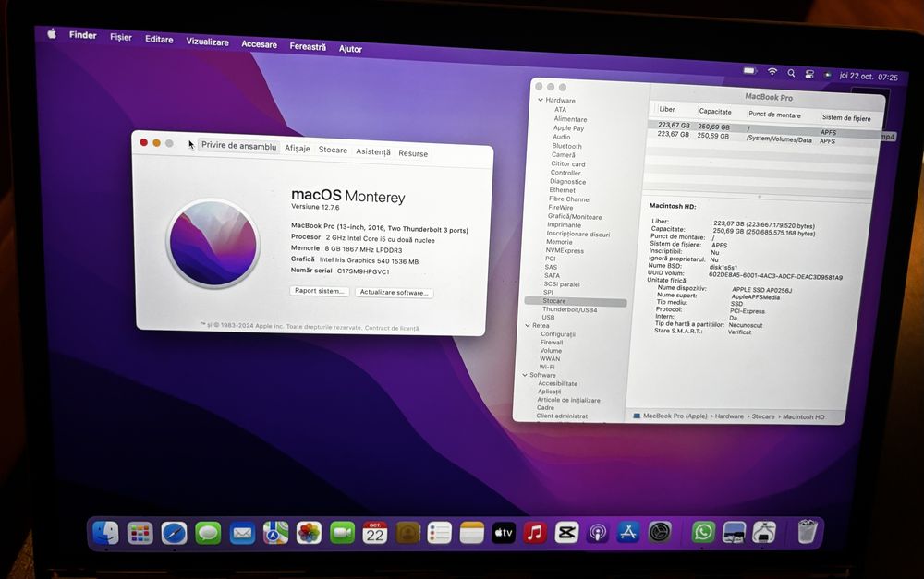Select Wi-Fi under Rețea
This screenshot has height=579, width=924.
pos(547,367)
